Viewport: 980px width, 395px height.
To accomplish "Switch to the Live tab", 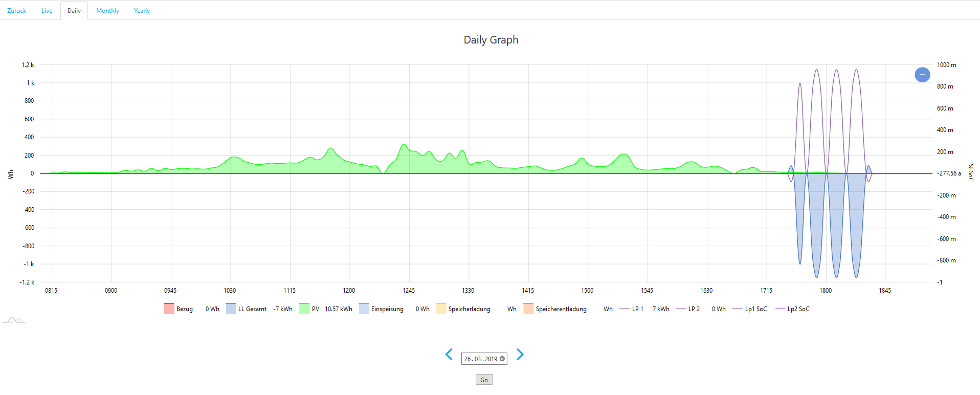I will pyautogui.click(x=47, y=11).
